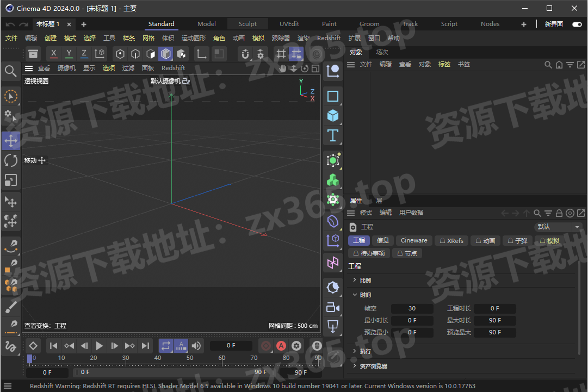Click timeline ruler at frame 50

click(190, 359)
